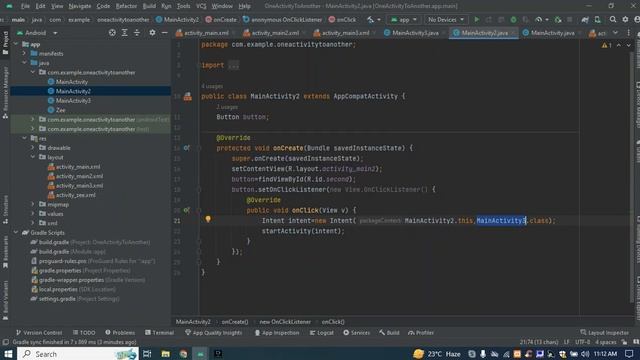Go to next highlighted error arrow
This screenshot has height=360, width=640.
click(628, 45)
